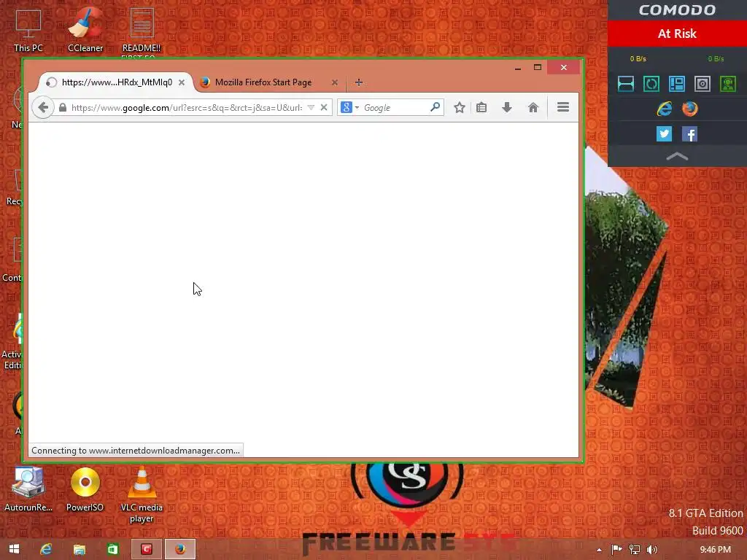Open network tray icon
The image size is (747, 560).
[x=635, y=550]
